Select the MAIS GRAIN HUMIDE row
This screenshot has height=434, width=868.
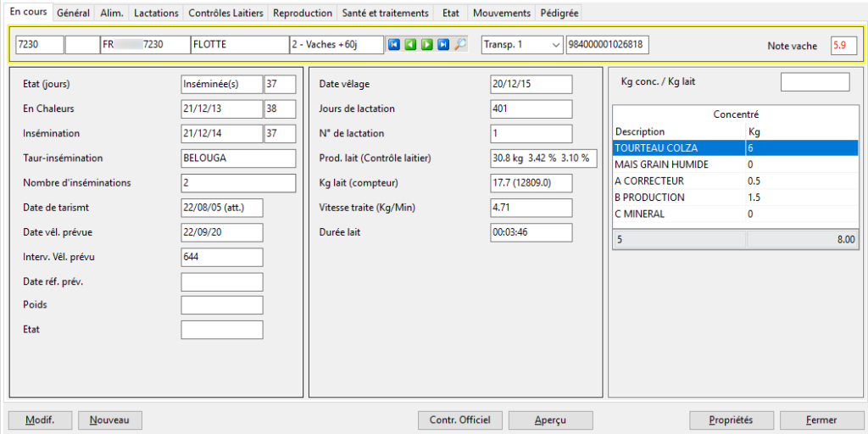pos(678,164)
